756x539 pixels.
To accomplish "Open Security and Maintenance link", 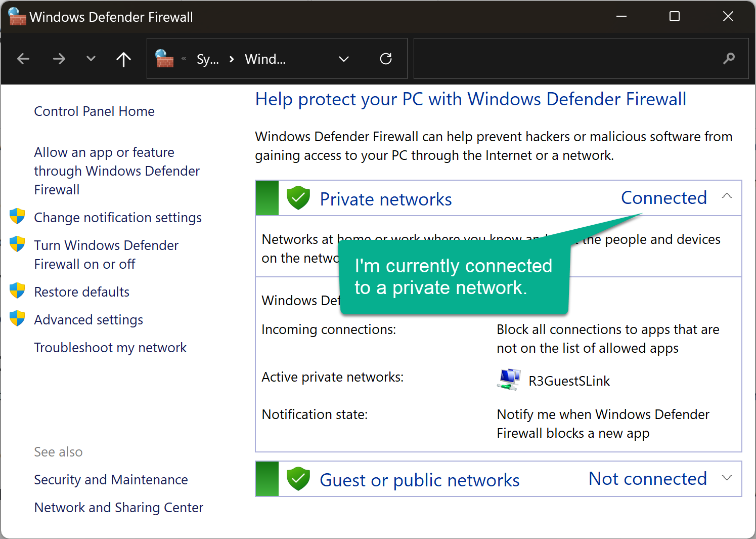I will [111, 480].
